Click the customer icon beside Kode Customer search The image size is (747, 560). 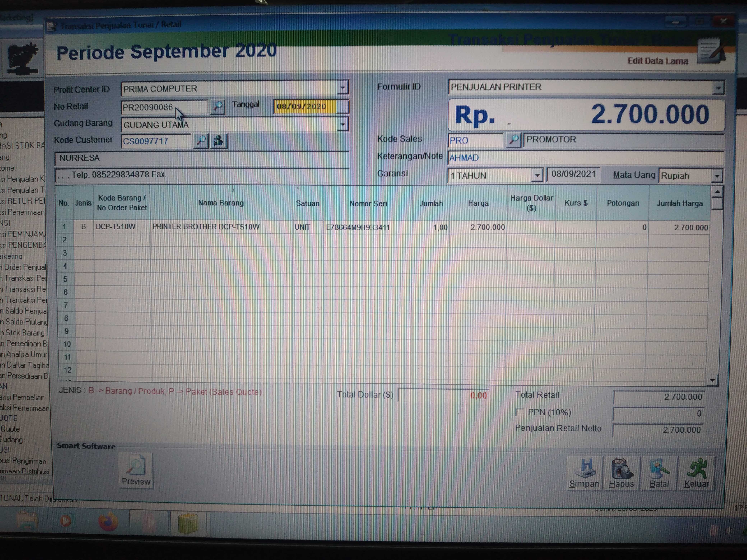219,140
